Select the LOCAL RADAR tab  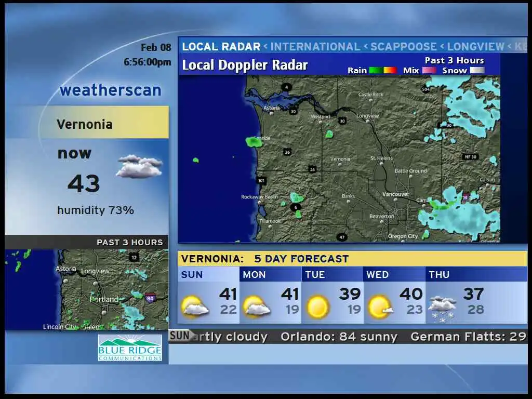coord(221,46)
